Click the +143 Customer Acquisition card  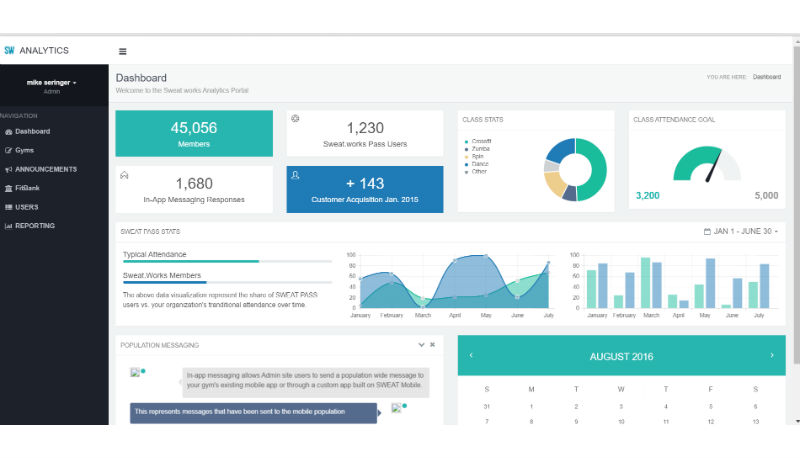[365, 189]
